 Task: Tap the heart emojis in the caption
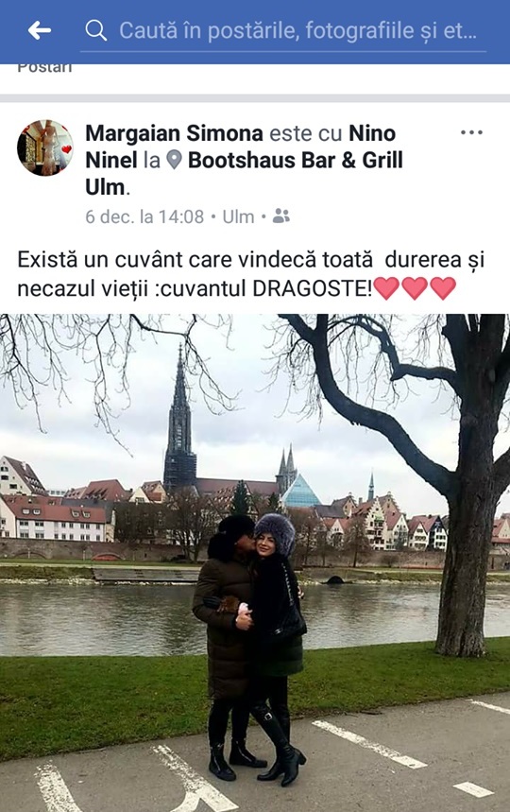tap(415, 288)
